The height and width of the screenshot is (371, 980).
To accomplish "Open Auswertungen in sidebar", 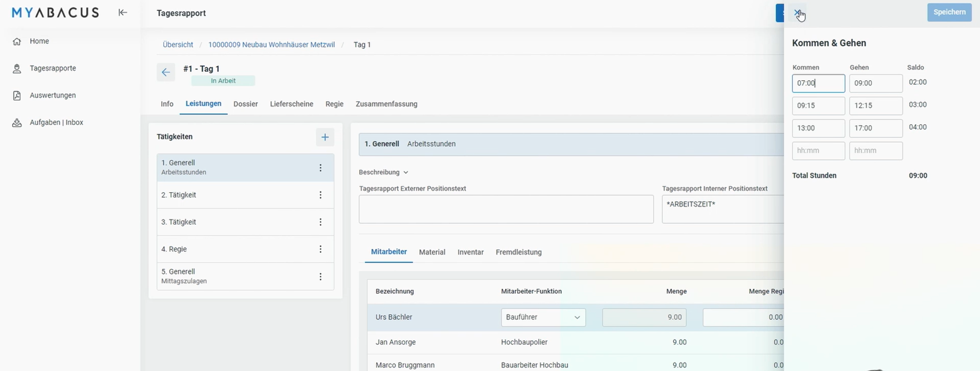I will pyautogui.click(x=53, y=95).
